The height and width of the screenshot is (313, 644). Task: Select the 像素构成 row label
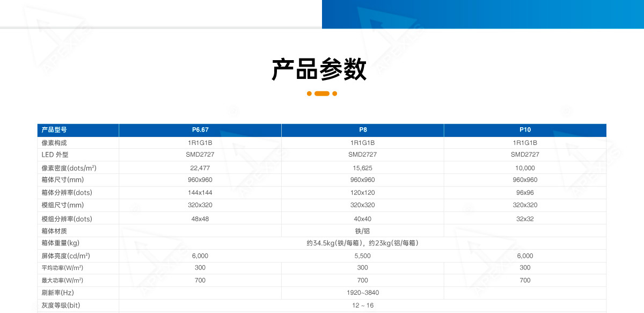54,143
